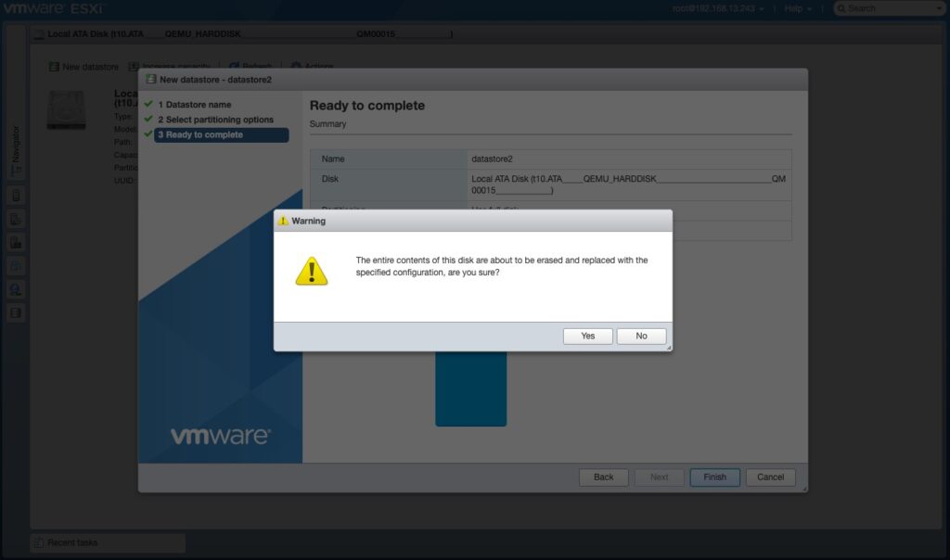Cancel the New datastore wizard
The width and height of the screenshot is (950, 560).
770,477
